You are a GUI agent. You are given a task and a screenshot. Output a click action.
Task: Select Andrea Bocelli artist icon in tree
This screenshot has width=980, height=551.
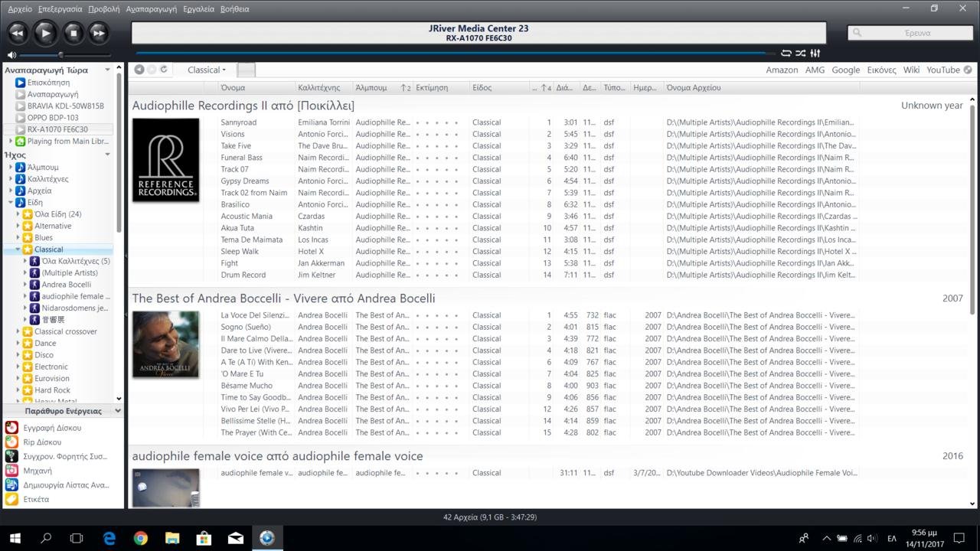tap(34, 285)
